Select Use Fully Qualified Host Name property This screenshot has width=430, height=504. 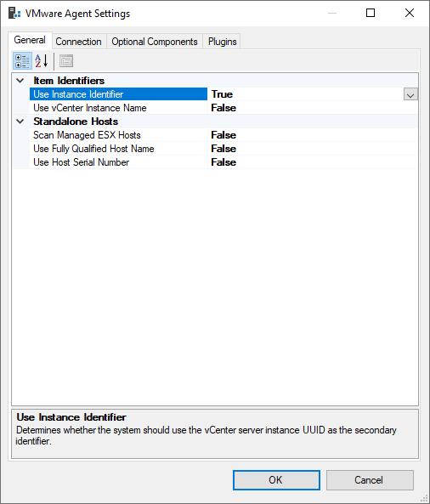pos(119,149)
